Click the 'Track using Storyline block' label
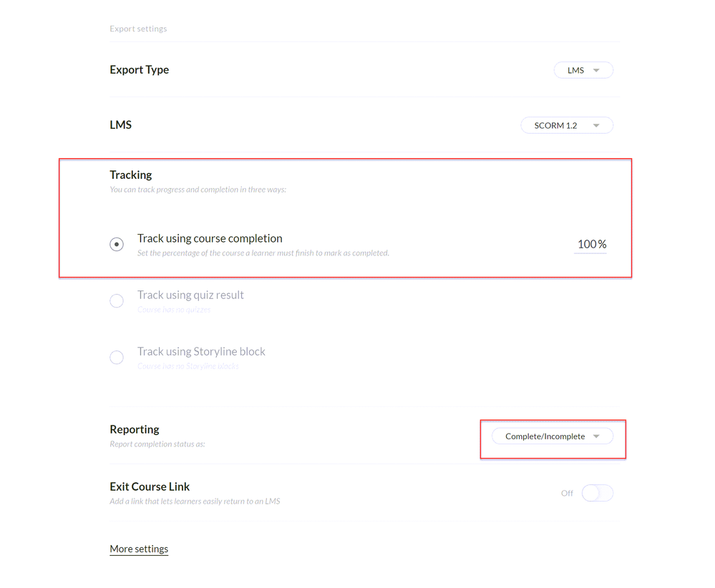 [x=201, y=351]
